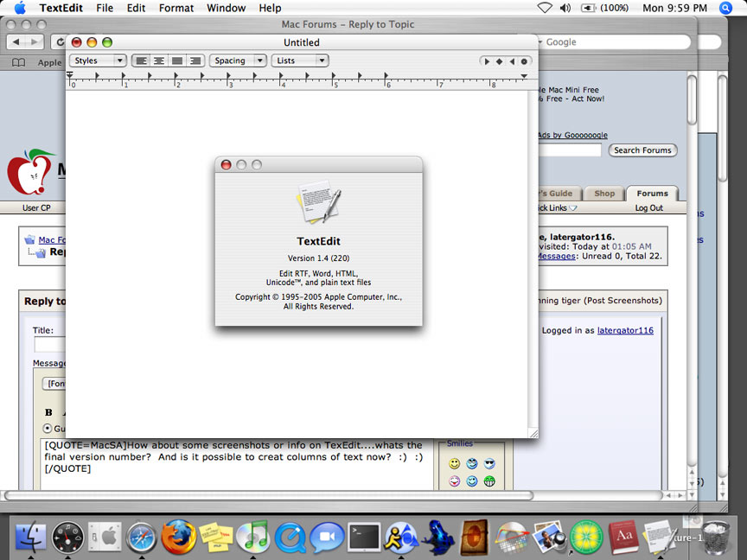
Task: Open iTunes from the Dock
Action: [x=253, y=537]
